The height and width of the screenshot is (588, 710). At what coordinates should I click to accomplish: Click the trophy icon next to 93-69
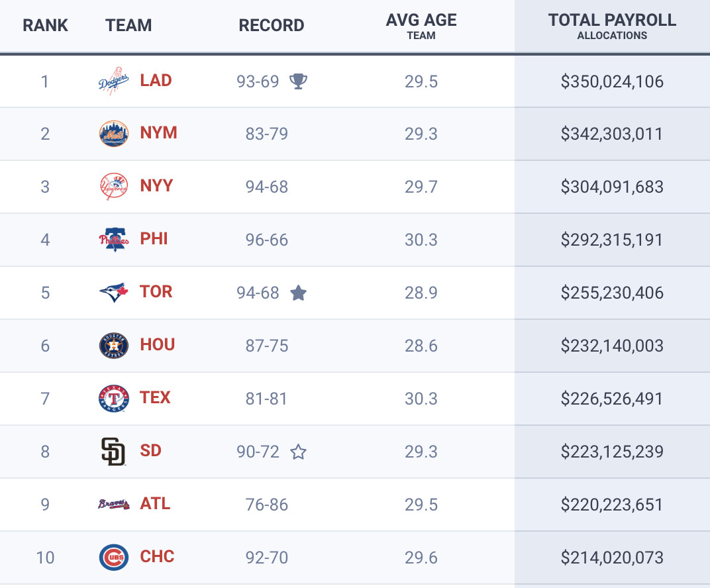(299, 81)
